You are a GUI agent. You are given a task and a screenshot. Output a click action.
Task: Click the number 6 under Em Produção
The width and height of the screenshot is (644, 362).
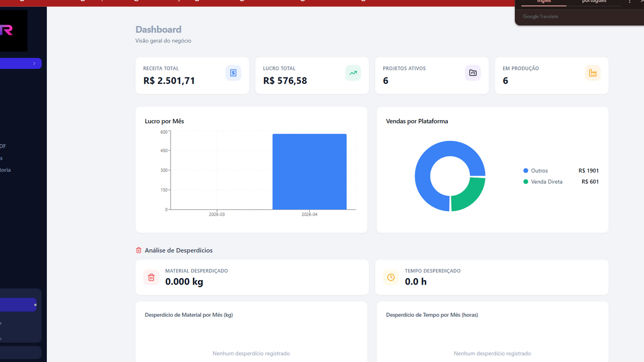(x=506, y=80)
